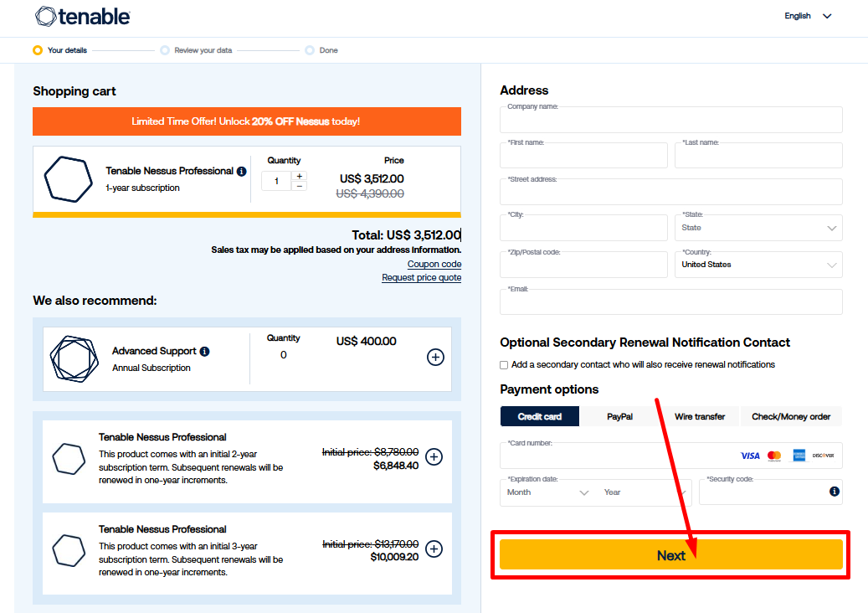The image size is (868, 613).
Task: Click info icon next to Advanced Support
Action: (205, 352)
